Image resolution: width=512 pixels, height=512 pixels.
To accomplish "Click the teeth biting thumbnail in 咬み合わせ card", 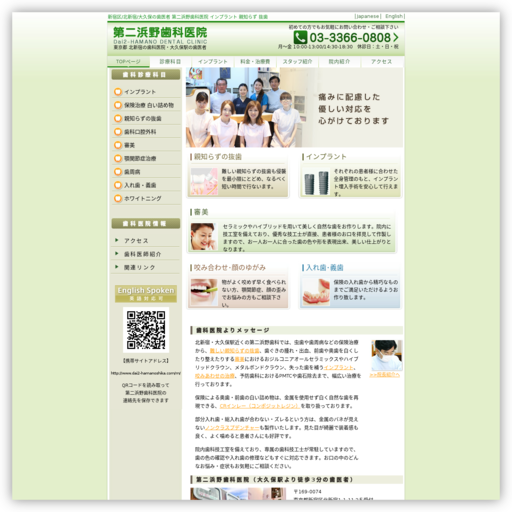I will (x=204, y=292).
